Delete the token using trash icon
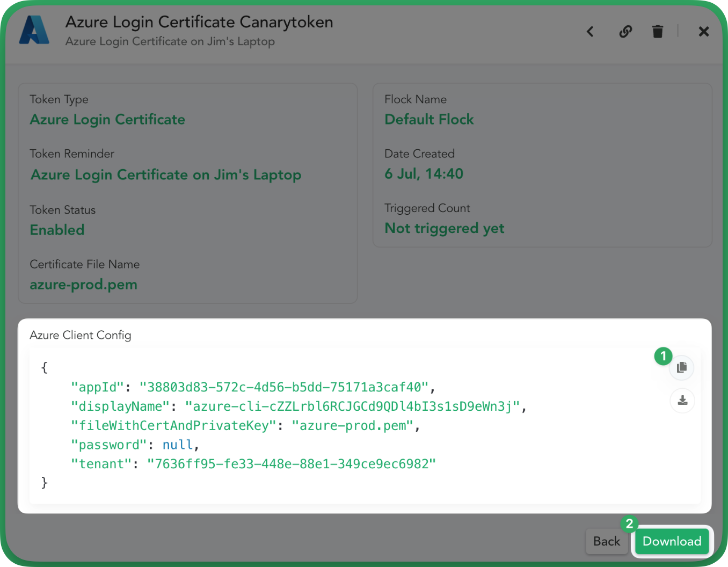 [x=658, y=32]
